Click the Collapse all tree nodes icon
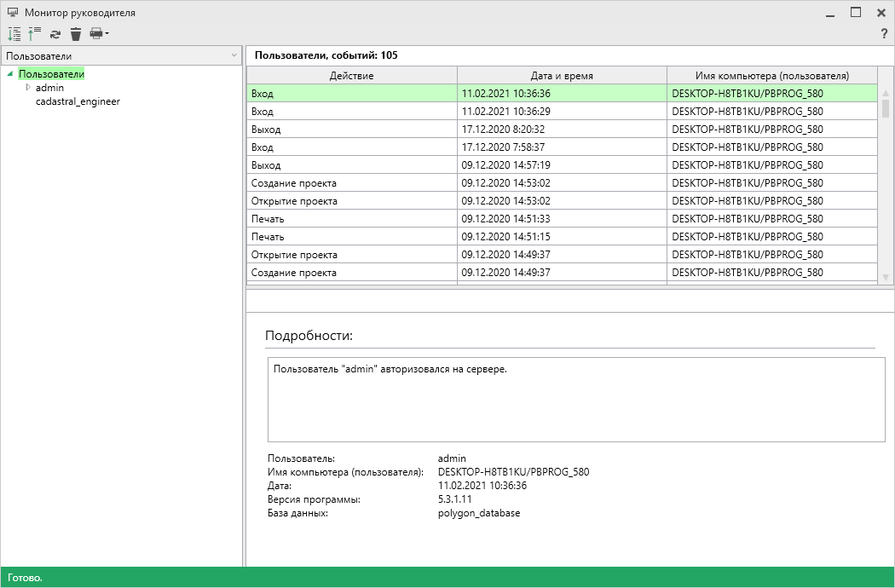 click(x=34, y=34)
